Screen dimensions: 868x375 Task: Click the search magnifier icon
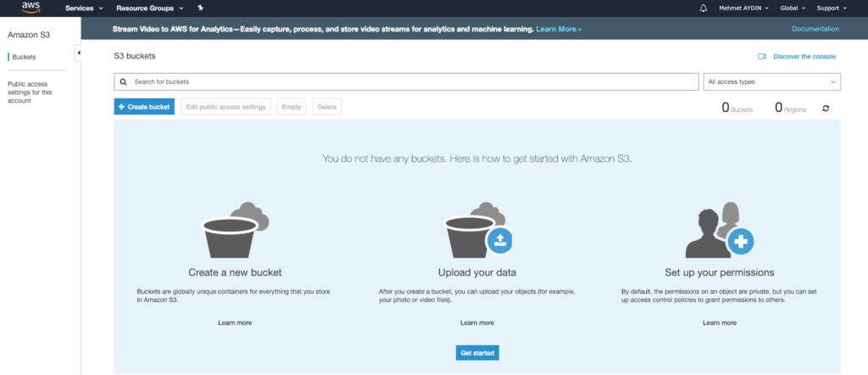124,81
